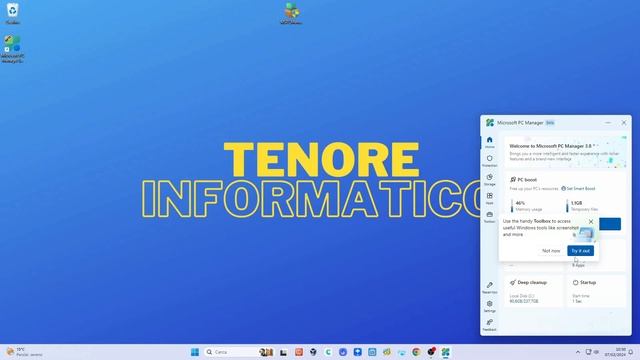Screen dimensions: 640x360
Task: Minimize the PC Manager window
Action: pos(608,122)
